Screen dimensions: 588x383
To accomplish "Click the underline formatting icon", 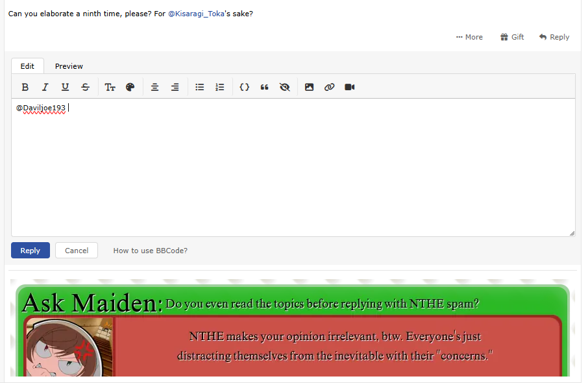I will click(x=65, y=87).
